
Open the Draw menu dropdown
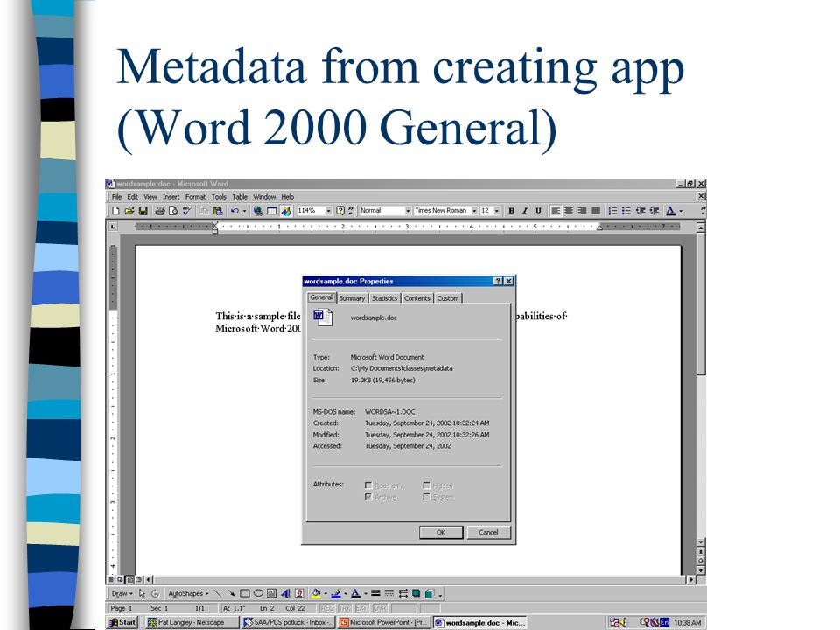tap(122, 593)
